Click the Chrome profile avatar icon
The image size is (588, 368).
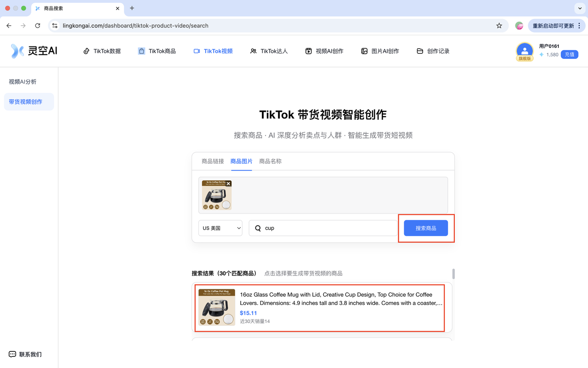pos(519,26)
